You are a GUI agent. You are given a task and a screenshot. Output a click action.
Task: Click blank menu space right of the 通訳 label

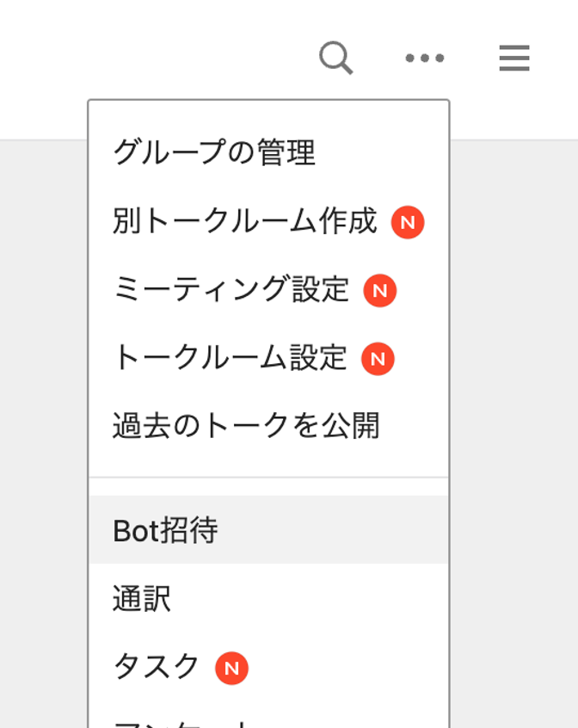pos(309,598)
